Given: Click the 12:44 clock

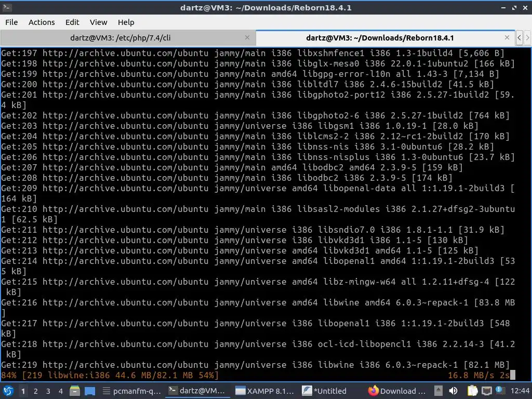Looking at the screenshot, I should 520,391.
